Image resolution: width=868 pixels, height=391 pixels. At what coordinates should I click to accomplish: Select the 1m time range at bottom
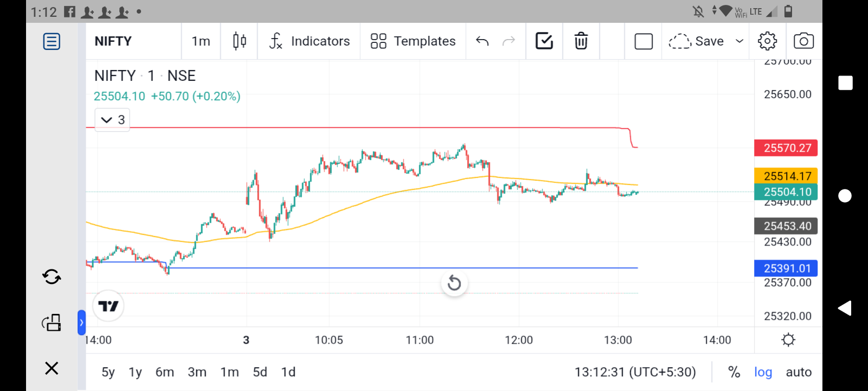229,372
